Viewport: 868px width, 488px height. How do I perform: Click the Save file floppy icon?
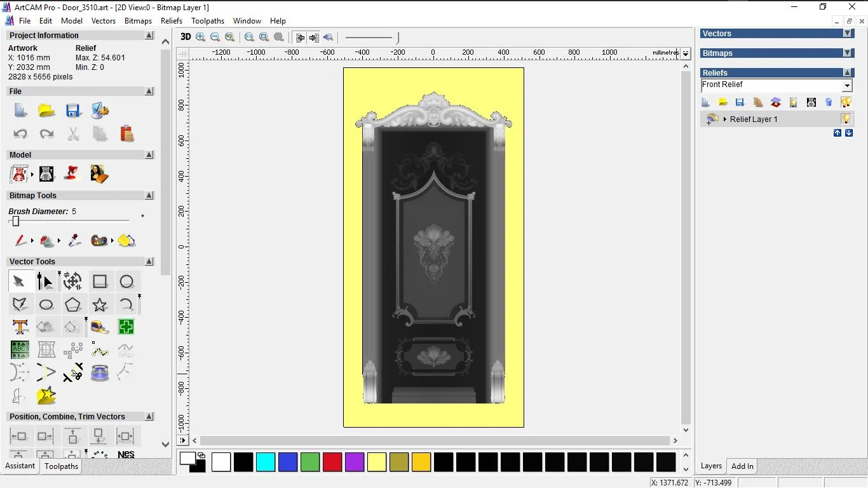point(73,111)
